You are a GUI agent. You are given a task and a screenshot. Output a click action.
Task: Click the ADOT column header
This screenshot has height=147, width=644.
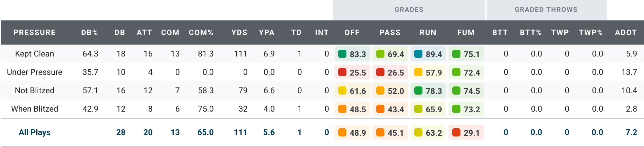point(626,33)
